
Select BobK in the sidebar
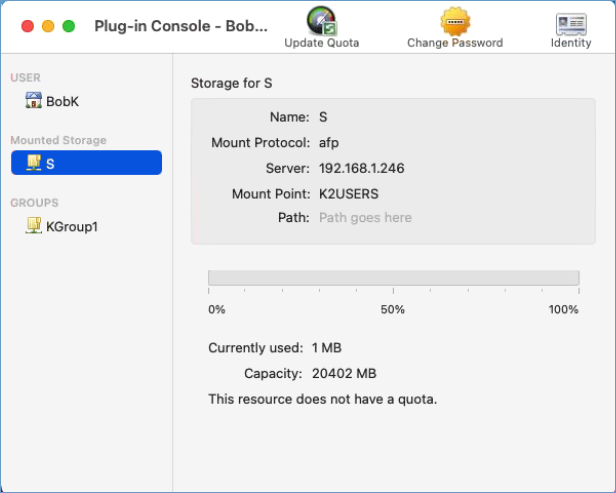(61, 100)
